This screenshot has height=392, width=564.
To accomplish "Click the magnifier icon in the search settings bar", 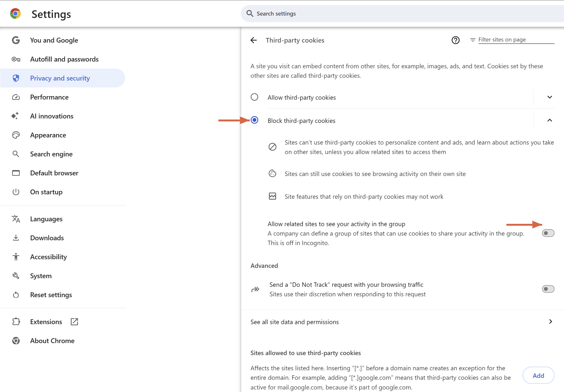I will click(x=250, y=14).
